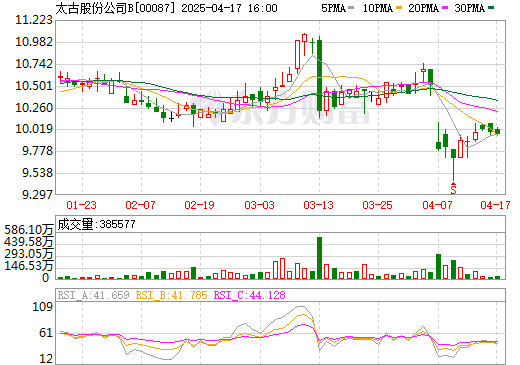Click the date label 02-19
This screenshot has height=365, width=520.
[x=199, y=205]
